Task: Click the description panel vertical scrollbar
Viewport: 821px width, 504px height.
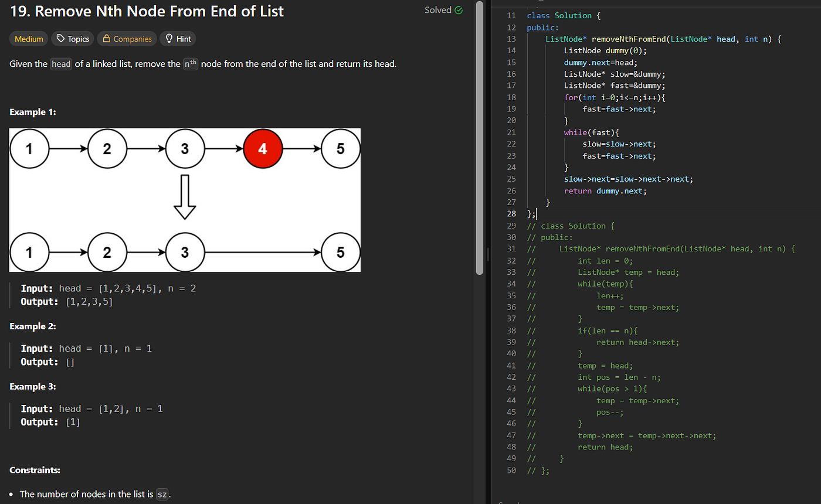Action: point(479,138)
